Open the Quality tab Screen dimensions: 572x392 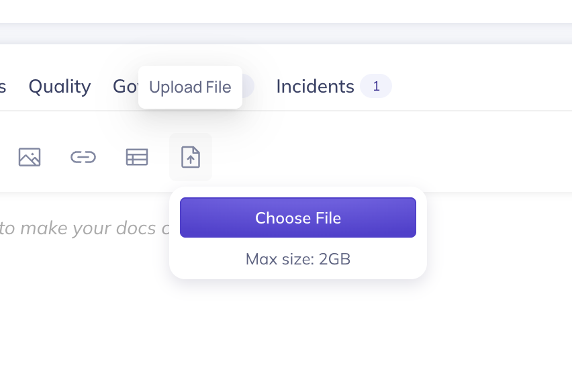coord(60,87)
